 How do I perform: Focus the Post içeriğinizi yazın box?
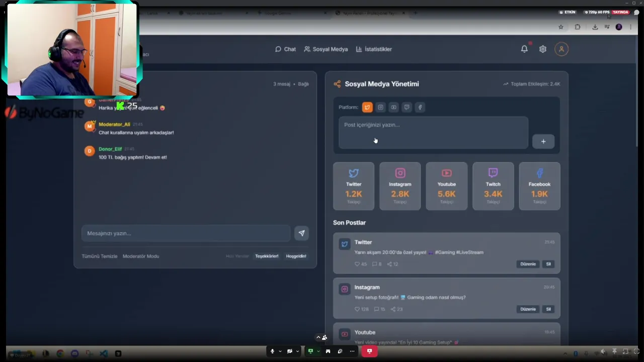click(434, 133)
